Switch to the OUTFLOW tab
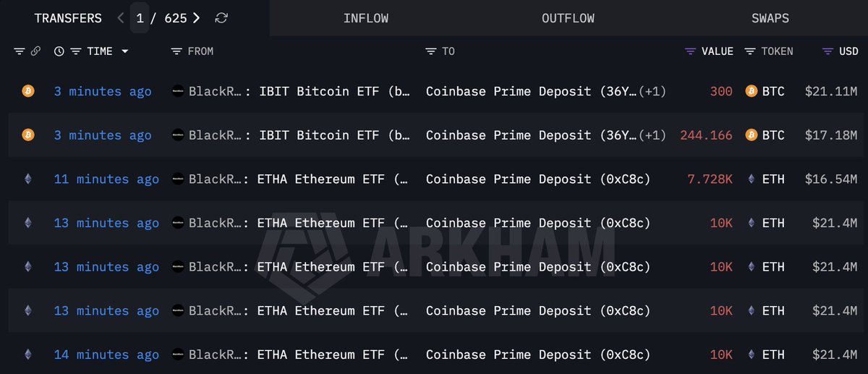The width and height of the screenshot is (868, 374). (568, 18)
